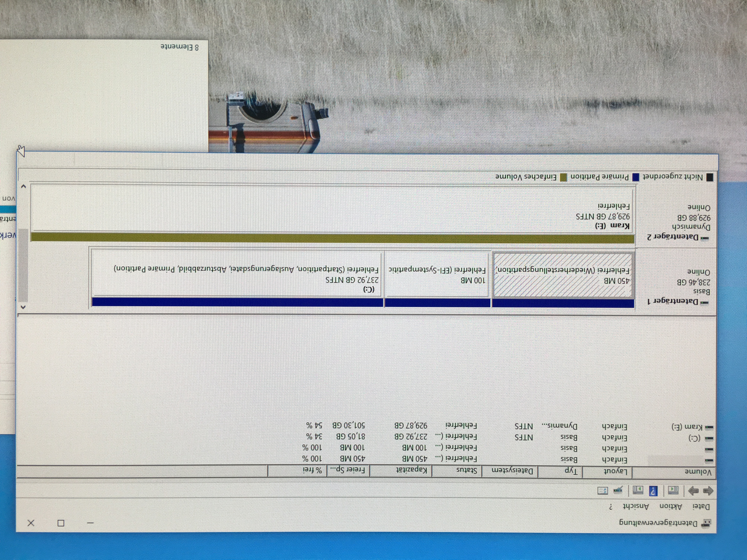Select the 450 MB Wiederherstellungspartition block
747x560 pixels.
pos(563,279)
